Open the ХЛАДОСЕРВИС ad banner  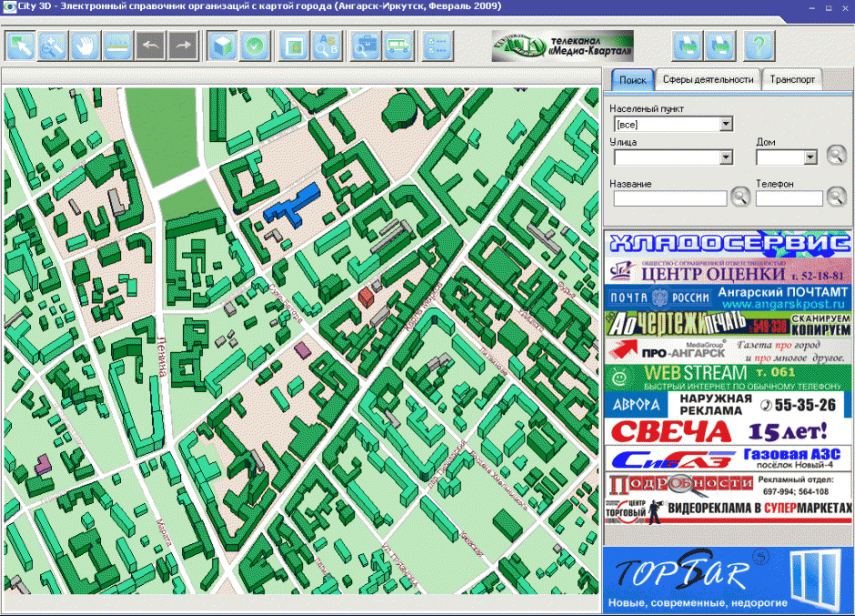(x=728, y=243)
